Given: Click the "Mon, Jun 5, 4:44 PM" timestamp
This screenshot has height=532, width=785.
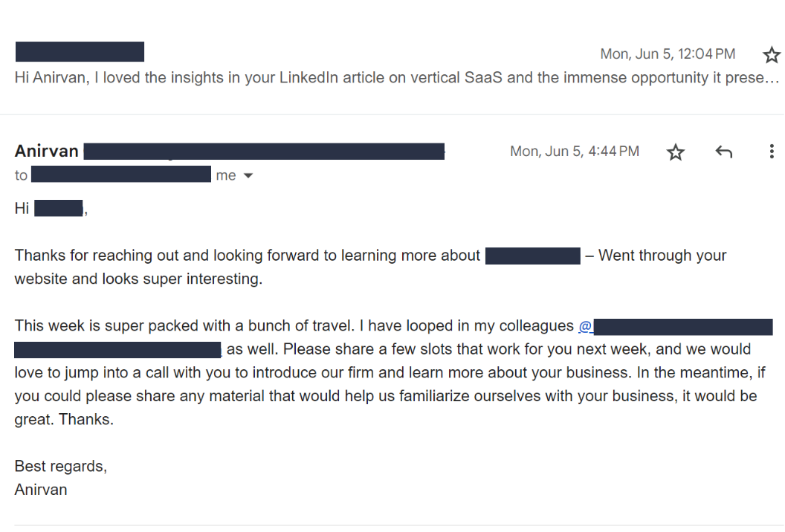Looking at the screenshot, I should pyautogui.click(x=574, y=152).
